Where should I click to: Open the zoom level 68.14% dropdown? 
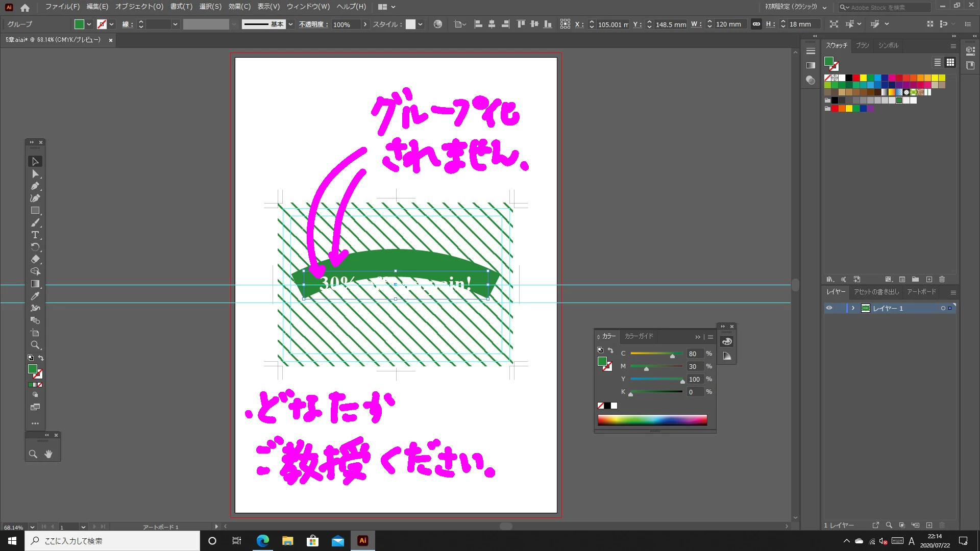(x=32, y=527)
